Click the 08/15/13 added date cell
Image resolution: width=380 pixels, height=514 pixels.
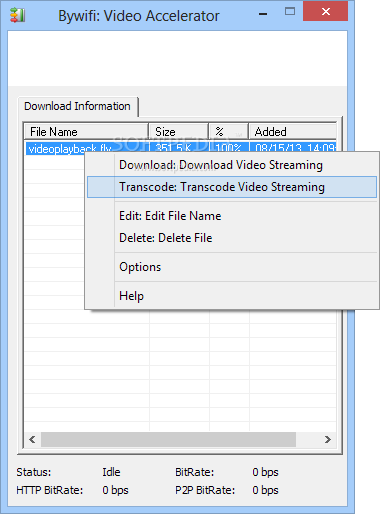pos(293,147)
